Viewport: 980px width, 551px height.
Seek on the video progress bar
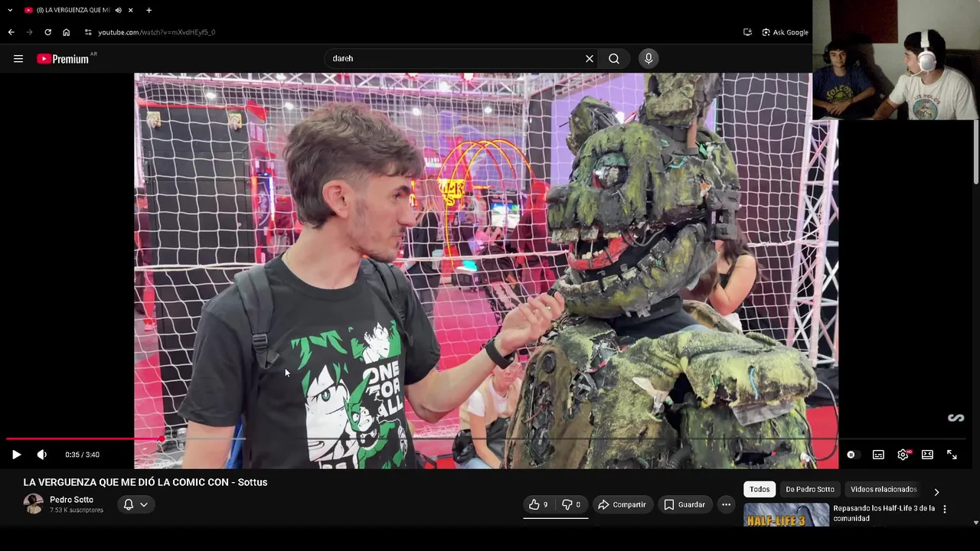pyautogui.click(x=485, y=439)
